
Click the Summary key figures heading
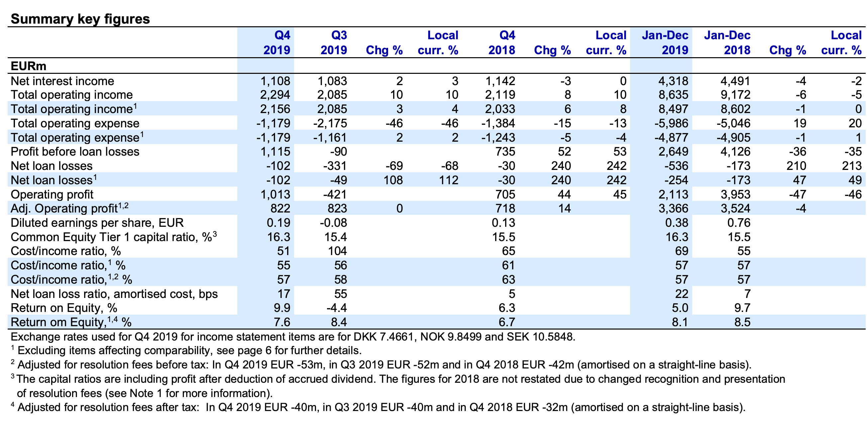pos(80,19)
